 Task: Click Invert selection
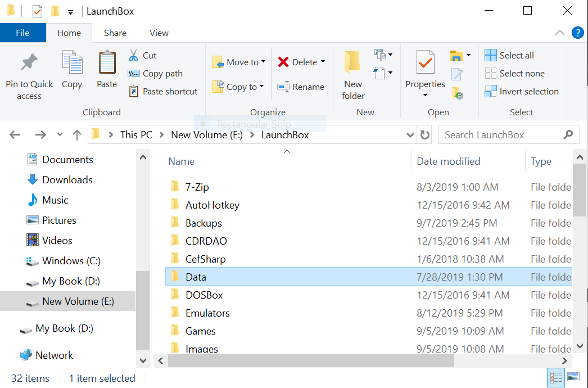[522, 91]
